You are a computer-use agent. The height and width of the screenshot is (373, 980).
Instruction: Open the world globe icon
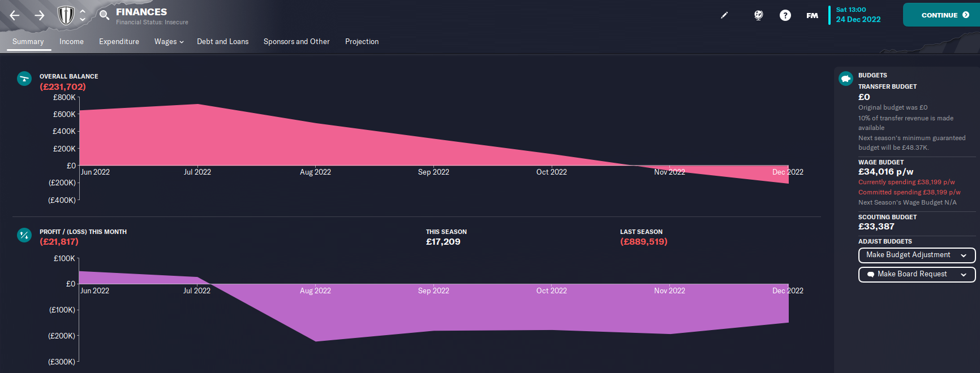[x=758, y=15]
